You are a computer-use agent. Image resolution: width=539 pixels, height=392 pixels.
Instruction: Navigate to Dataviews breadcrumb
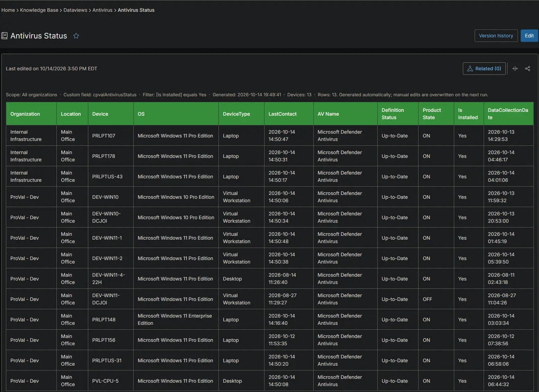point(75,10)
